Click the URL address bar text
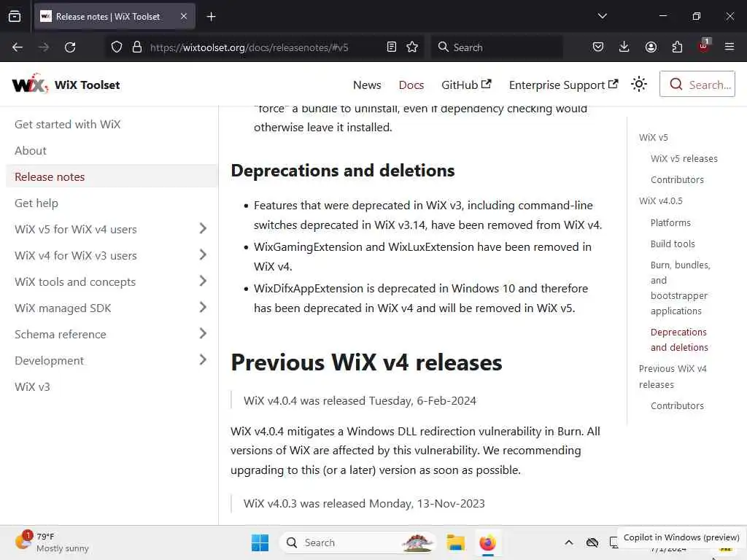The height and width of the screenshot is (560, 747). pyautogui.click(x=249, y=47)
